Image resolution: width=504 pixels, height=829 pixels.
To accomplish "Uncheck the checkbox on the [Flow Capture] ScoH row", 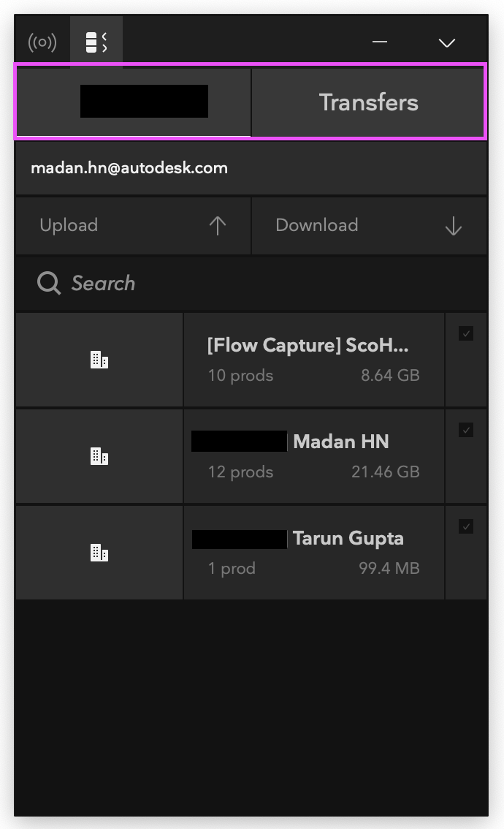I will click(466, 333).
